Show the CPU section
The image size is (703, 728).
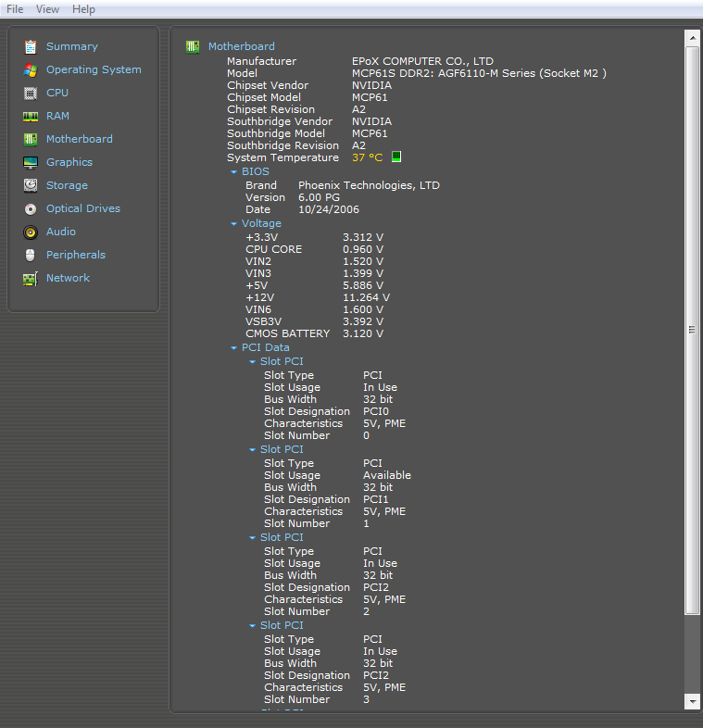point(57,93)
